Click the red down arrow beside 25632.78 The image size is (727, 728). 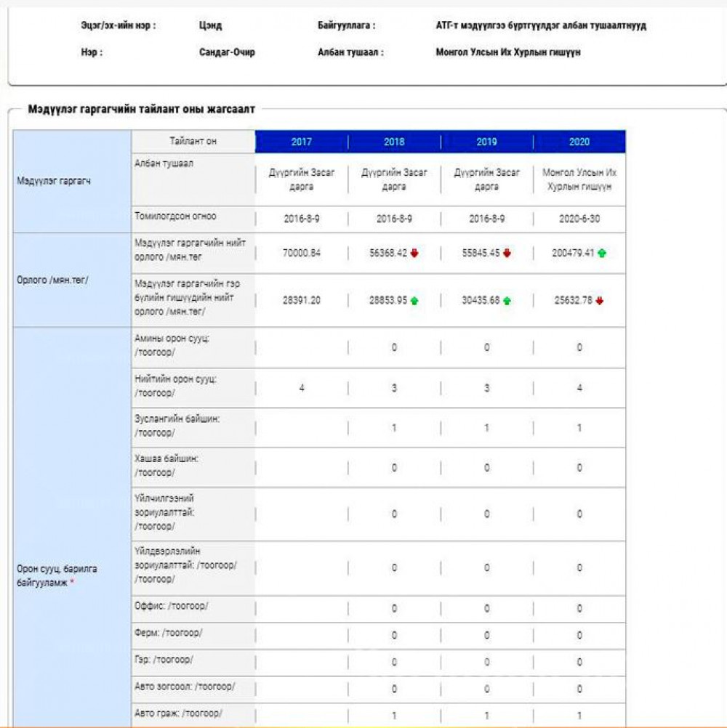click(599, 301)
